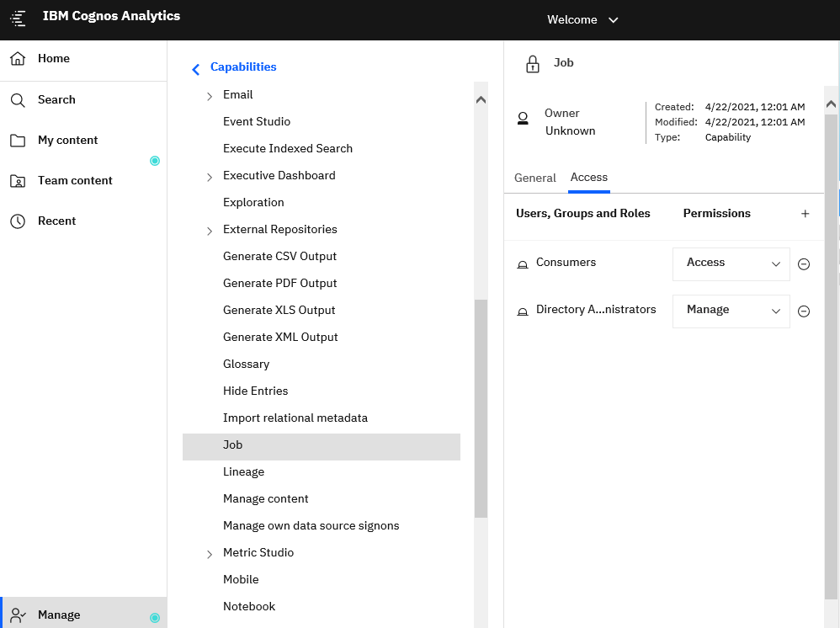This screenshot has width=840, height=628.
Task: Select Import relational metadata capability
Action: (295, 418)
